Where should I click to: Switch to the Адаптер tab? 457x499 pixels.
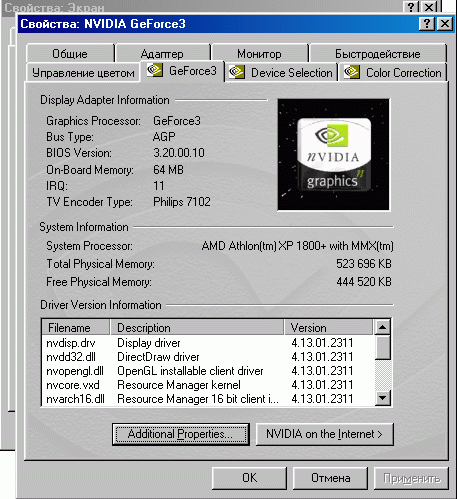(x=162, y=53)
